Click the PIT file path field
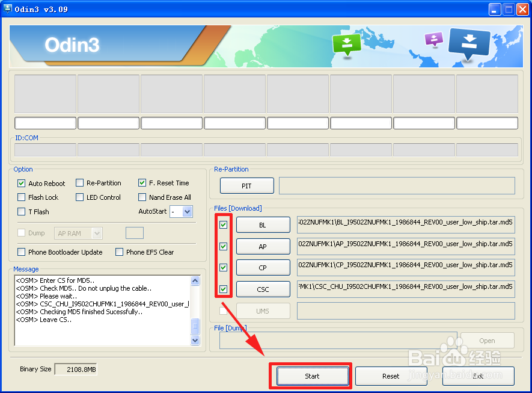Image resolution: width=532 pixels, height=393 pixels. tap(397, 186)
